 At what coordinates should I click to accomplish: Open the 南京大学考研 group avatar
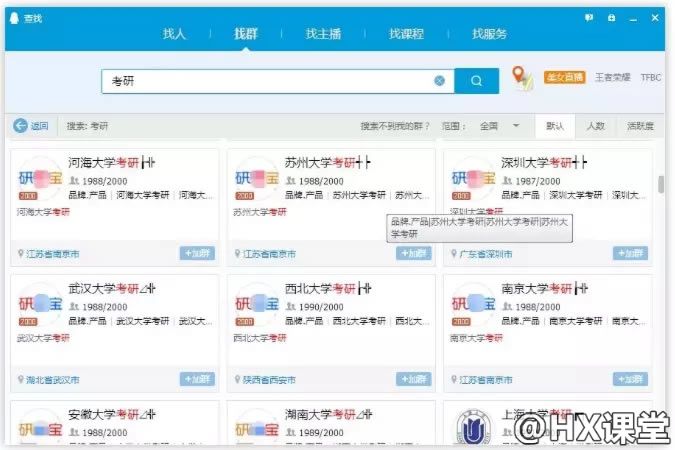473,304
